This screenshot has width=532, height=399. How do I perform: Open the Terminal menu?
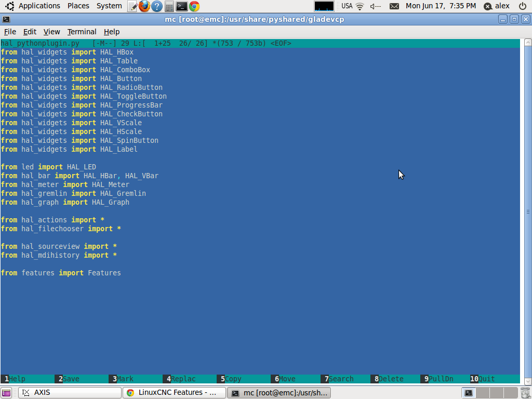82,32
